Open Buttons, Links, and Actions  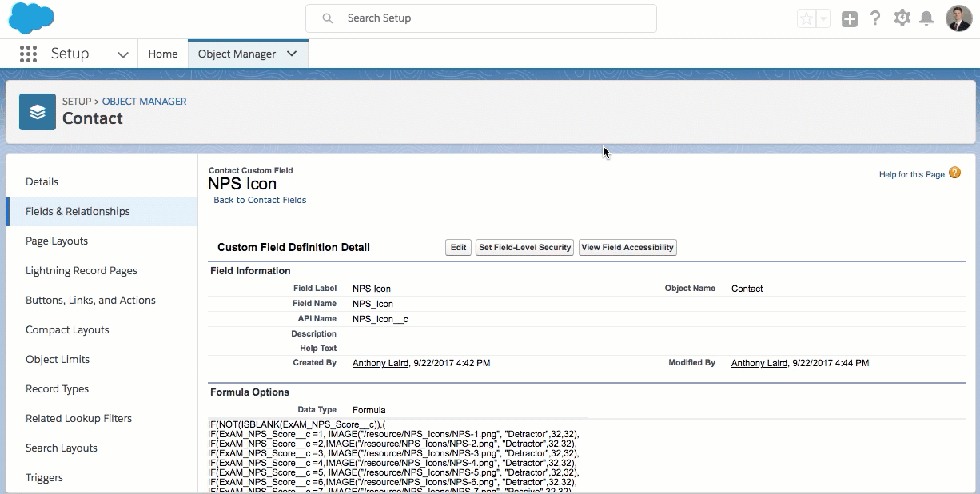90,300
